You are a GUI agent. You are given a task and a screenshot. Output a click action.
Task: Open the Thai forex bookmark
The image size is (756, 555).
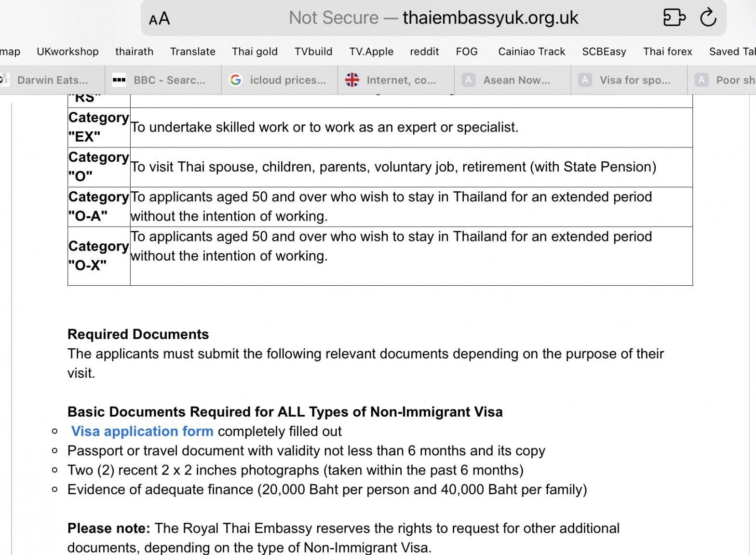[x=667, y=52]
